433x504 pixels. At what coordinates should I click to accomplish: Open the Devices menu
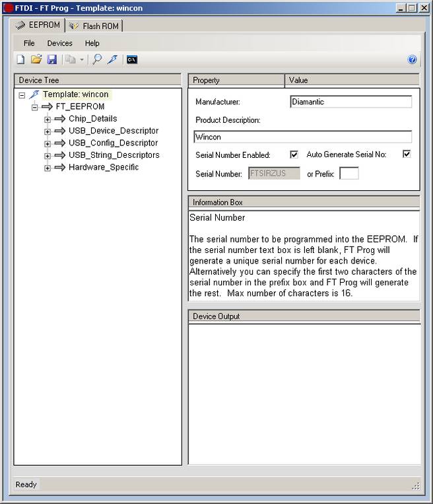tap(59, 43)
